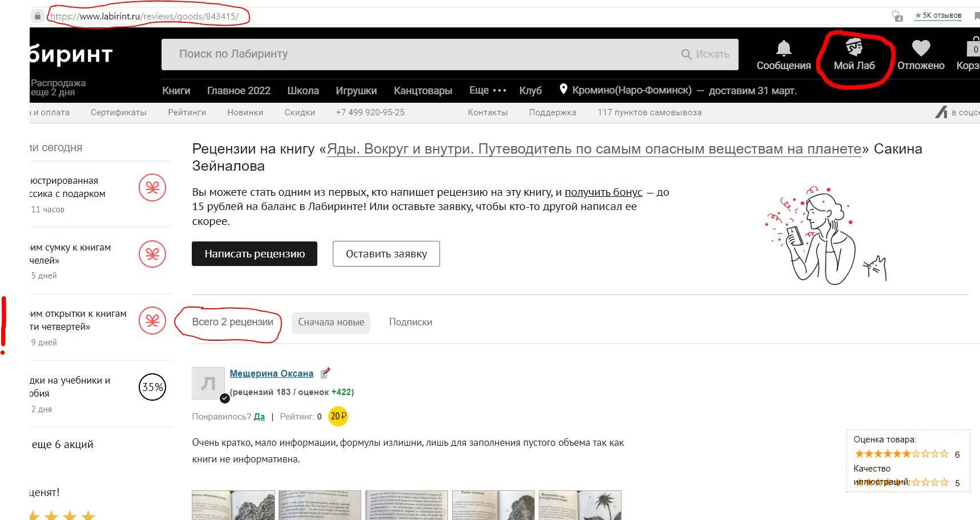This screenshot has width=980, height=520.
Task: Click Кромино(Наро-Фоминск) delivery location
Action: [632, 90]
